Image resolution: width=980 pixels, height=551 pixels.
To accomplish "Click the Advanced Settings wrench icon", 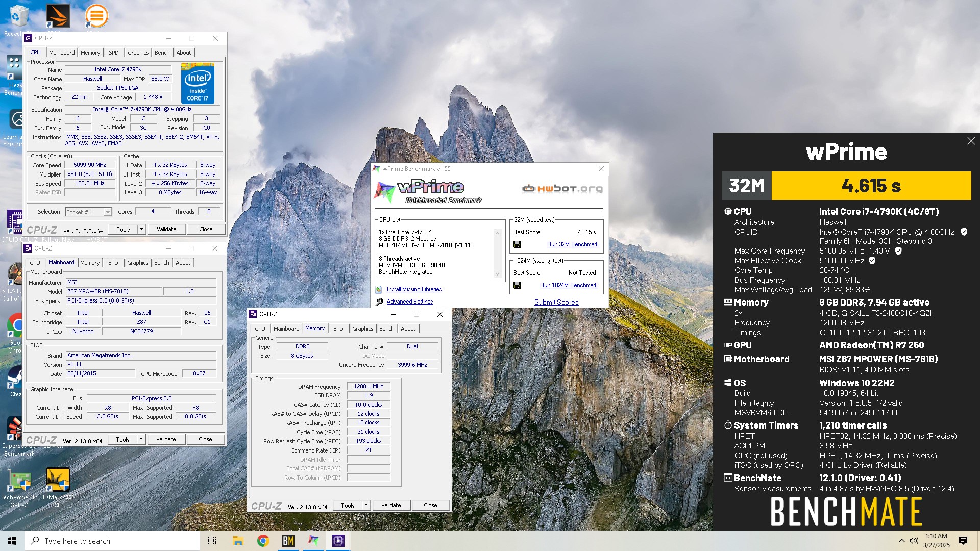I will pyautogui.click(x=379, y=302).
